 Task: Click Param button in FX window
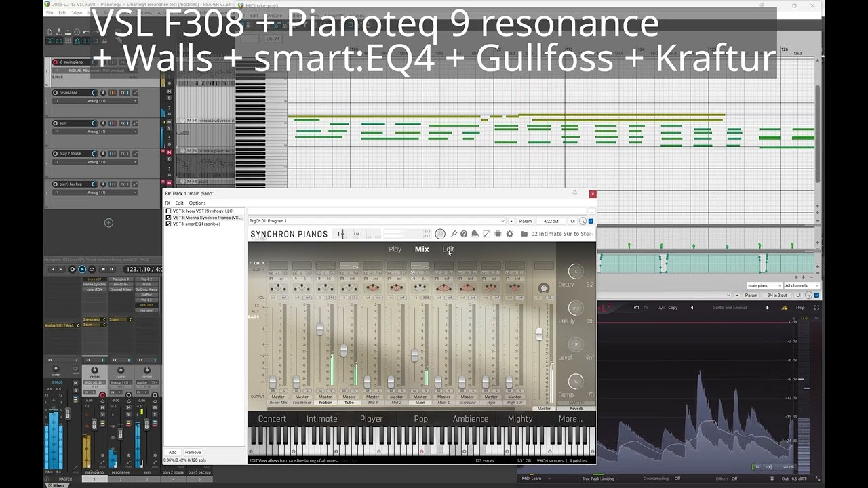coord(526,221)
